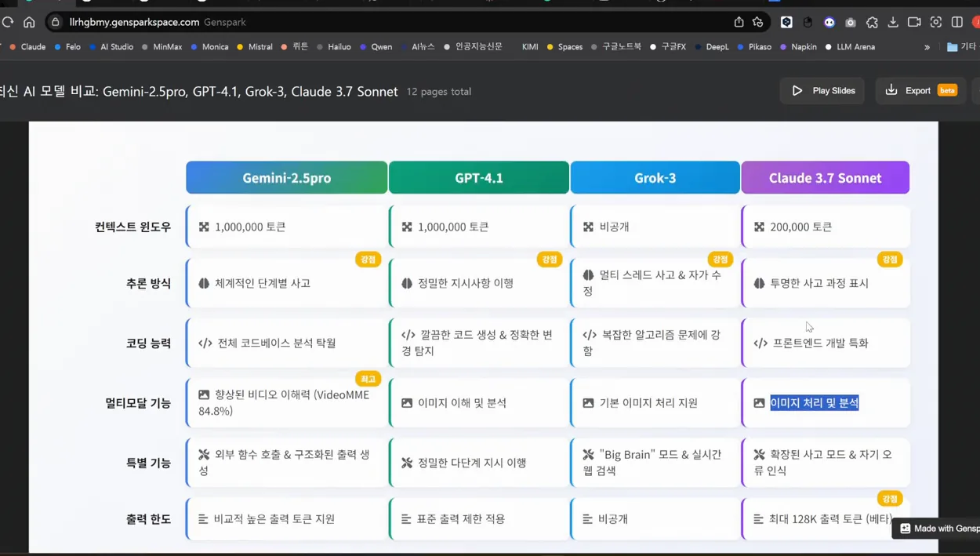The width and height of the screenshot is (980, 556).
Task: Select the Gemini-2.5pro column header
Action: click(x=286, y=177)
